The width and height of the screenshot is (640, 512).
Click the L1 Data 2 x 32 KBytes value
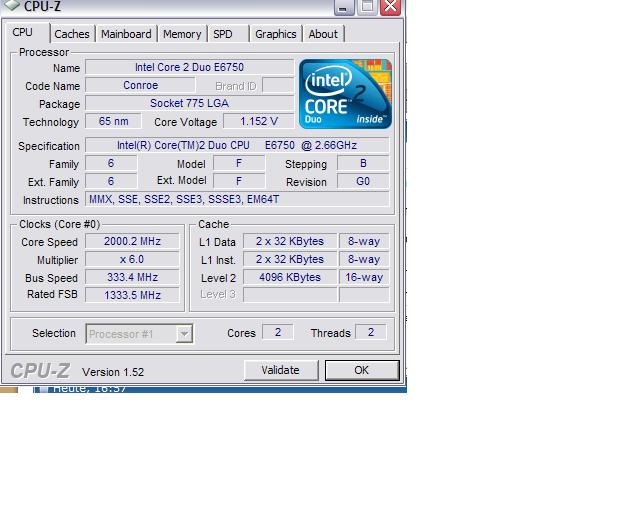pyautogui.click(x=290, y=241)
